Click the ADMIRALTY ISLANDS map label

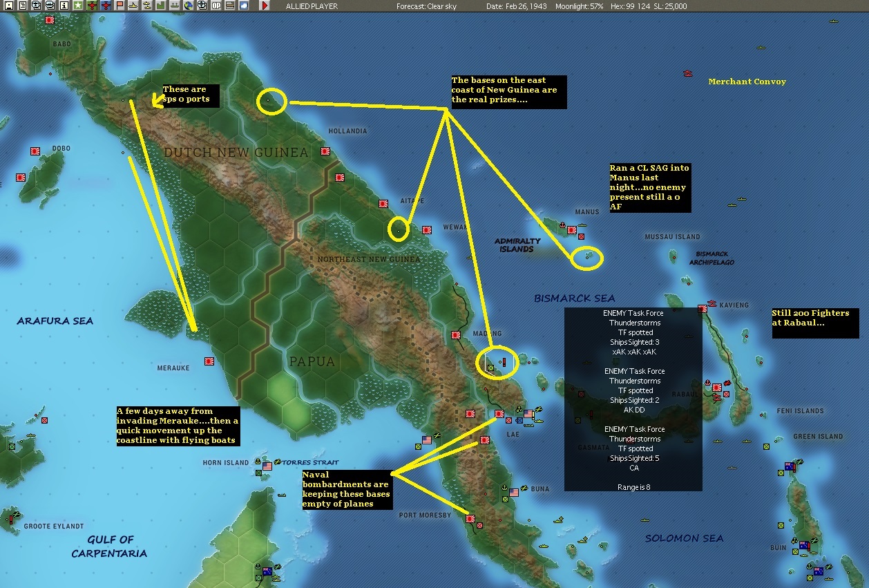coord(519,245)
